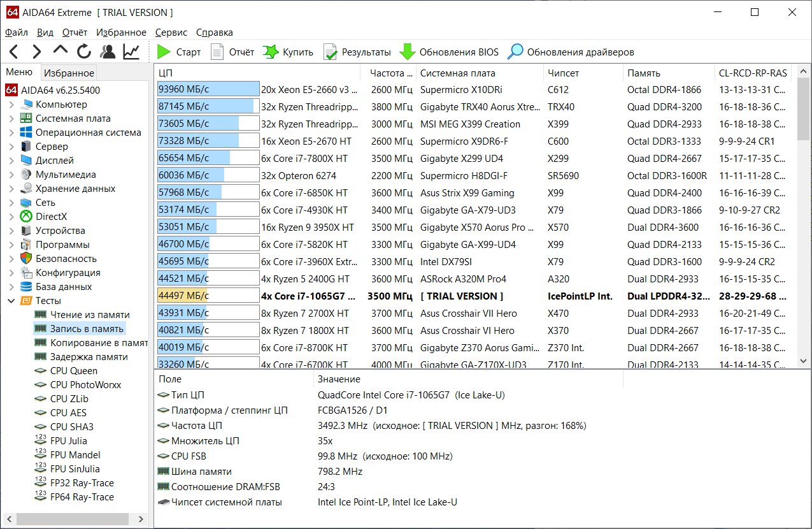812x529 pixels.
Task: Click Купить in the toolbar
Action: pos(288,52)
